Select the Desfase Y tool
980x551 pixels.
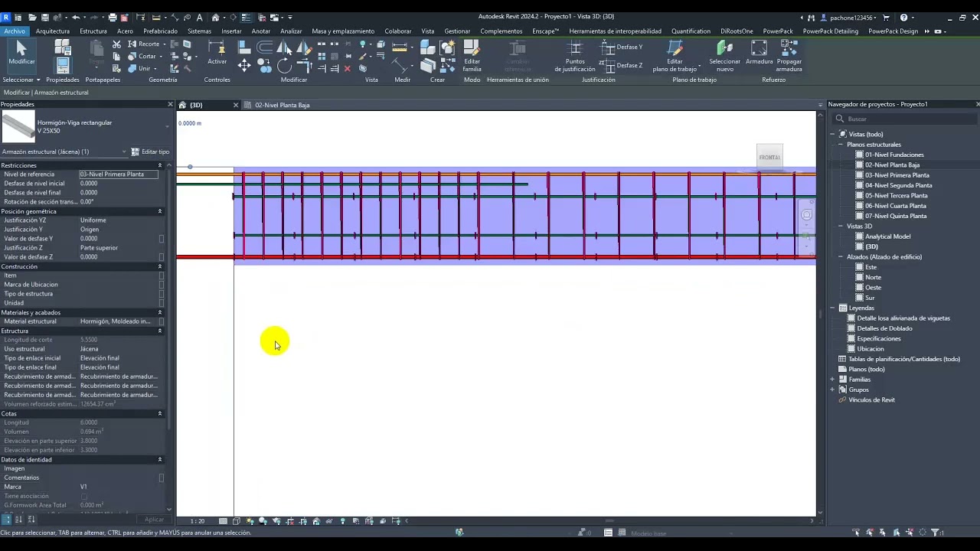pos(622,47)
